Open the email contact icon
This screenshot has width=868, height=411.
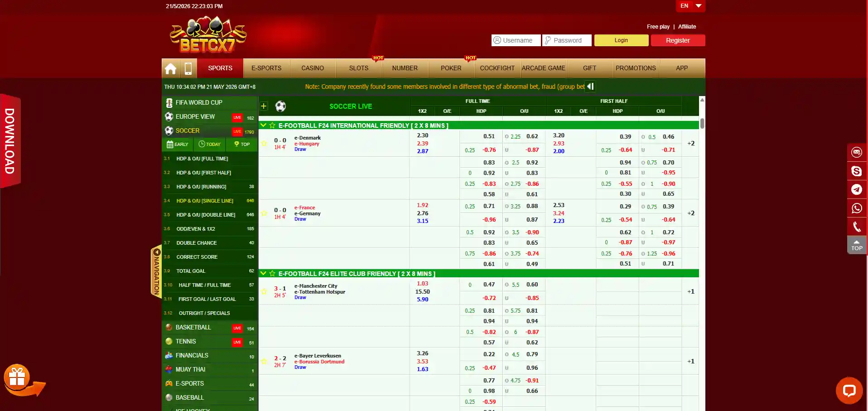(857, 152)
